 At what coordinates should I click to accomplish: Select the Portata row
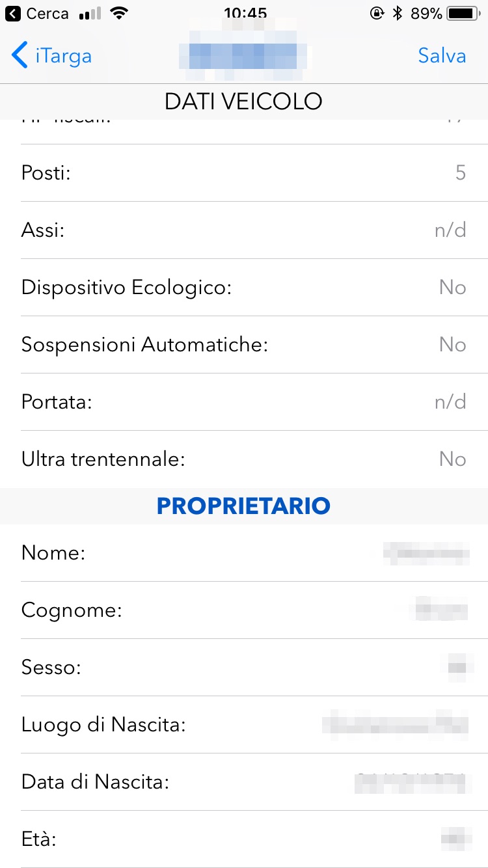point(244,402)
